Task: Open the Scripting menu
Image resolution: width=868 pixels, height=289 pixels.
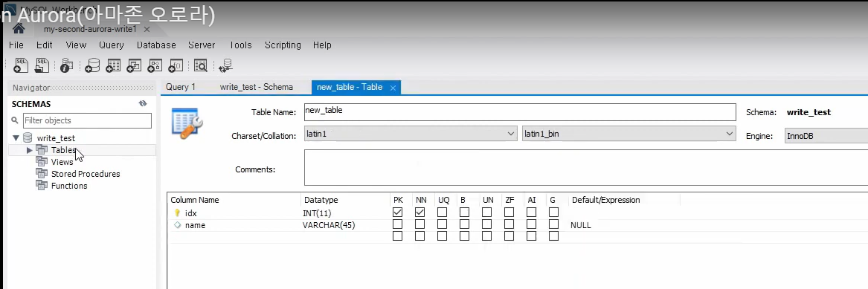Action: 283,45
